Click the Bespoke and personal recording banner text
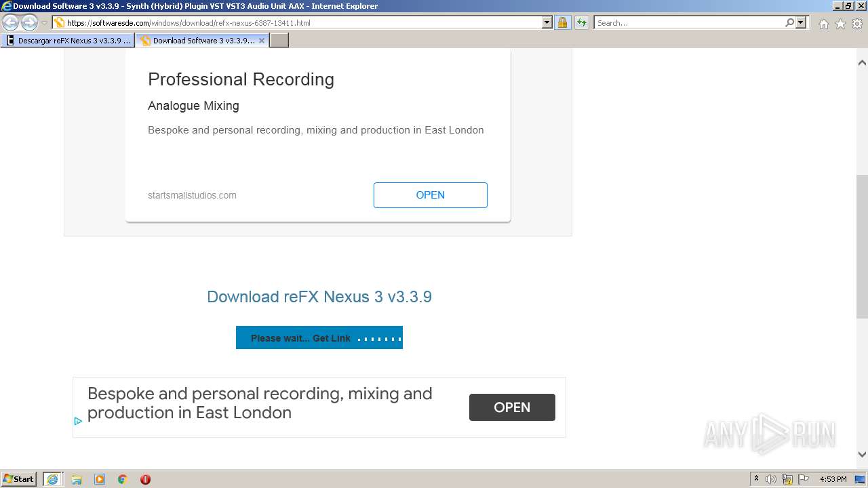Viewport: 868px width, 488px height. coord(260,403)
